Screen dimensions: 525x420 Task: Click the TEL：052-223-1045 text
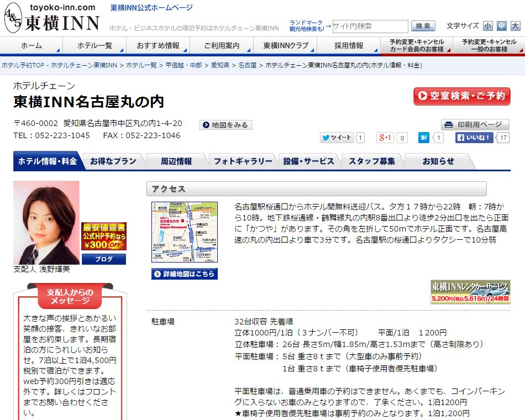pyautogui.click(x=51, y=135)
